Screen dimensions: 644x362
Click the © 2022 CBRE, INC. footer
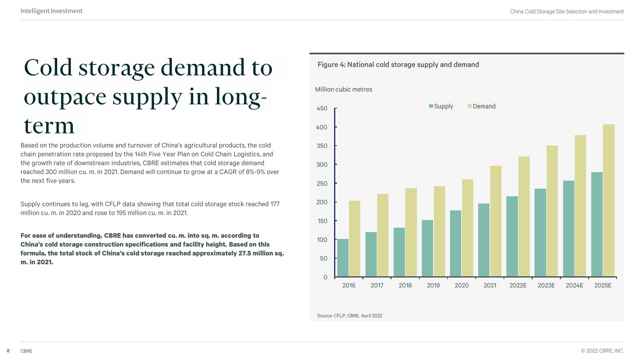[x=602, y=351]
